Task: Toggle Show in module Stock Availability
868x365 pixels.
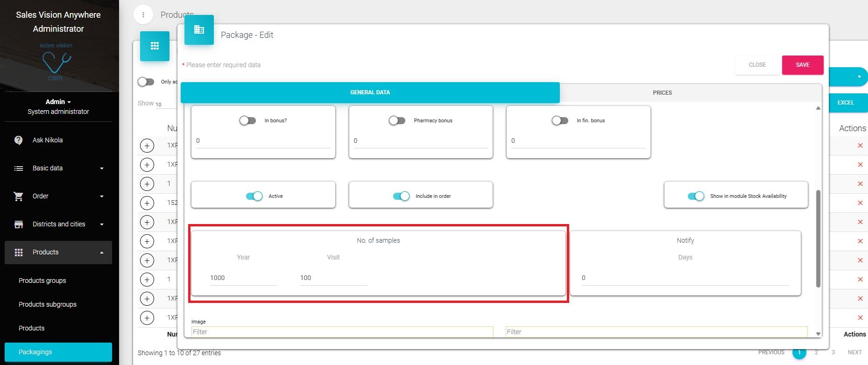Action: [696, 196]
